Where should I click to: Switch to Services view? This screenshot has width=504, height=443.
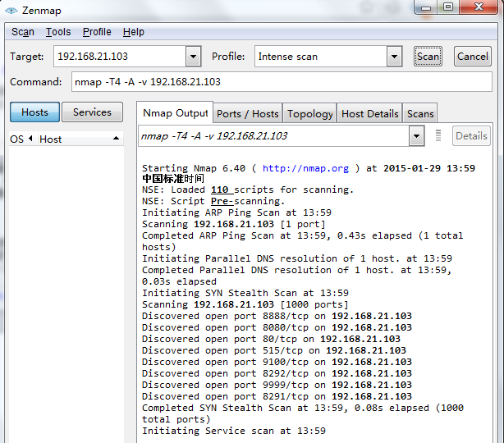[x=92, y=112]
